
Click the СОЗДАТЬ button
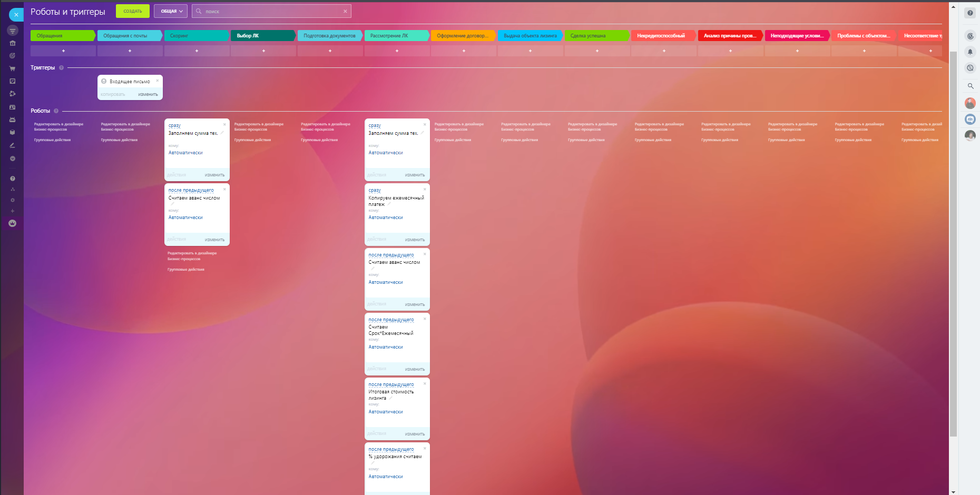click(133, 11)
